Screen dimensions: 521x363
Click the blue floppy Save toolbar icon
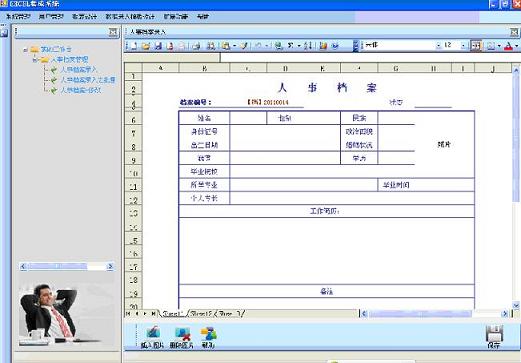point(158,46)
